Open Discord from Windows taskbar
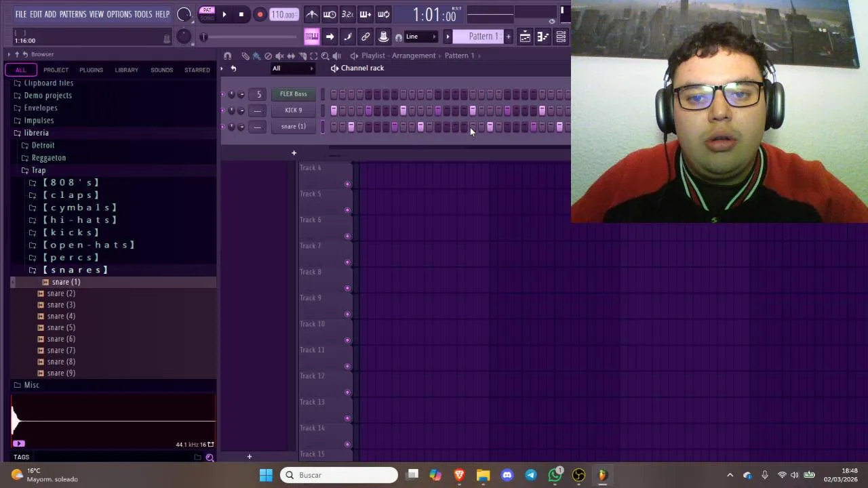Screen dimensions: 868x488 (507, 475)
